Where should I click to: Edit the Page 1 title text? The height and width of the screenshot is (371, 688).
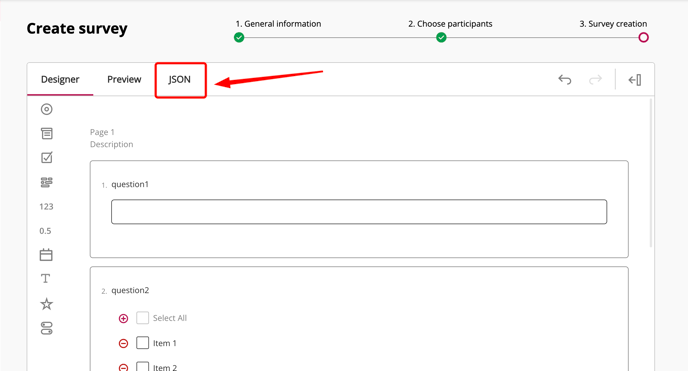coord(102,132)
